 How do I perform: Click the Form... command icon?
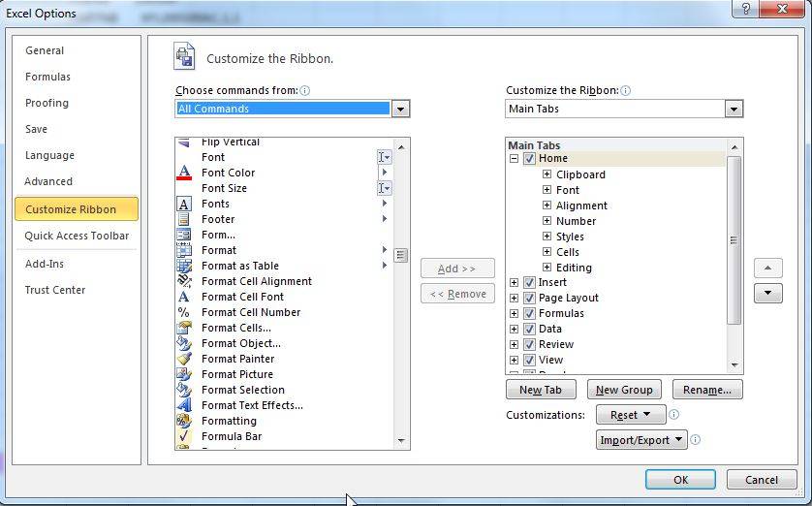(x=184, y=235)
